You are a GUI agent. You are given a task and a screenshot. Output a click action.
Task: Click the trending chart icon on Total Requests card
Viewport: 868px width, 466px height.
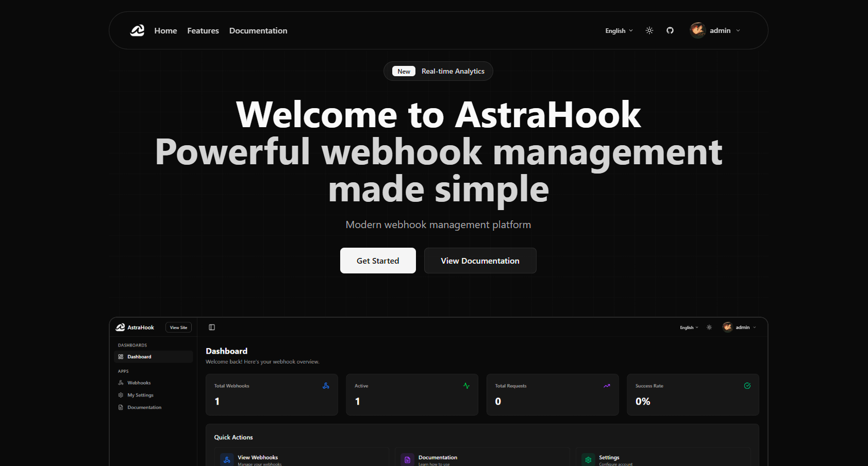coord(607,385)
